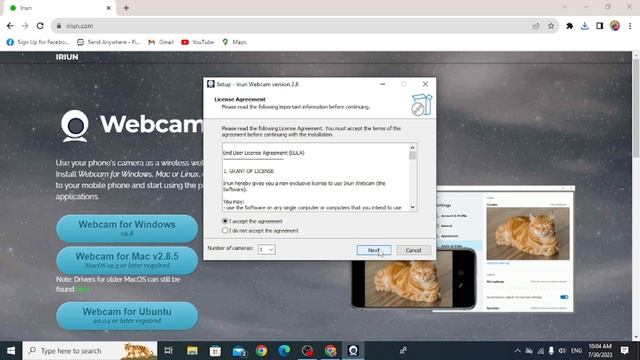Click the Setup dialog title bar icon
Screen dimensions: 640x360
point(211,84)
